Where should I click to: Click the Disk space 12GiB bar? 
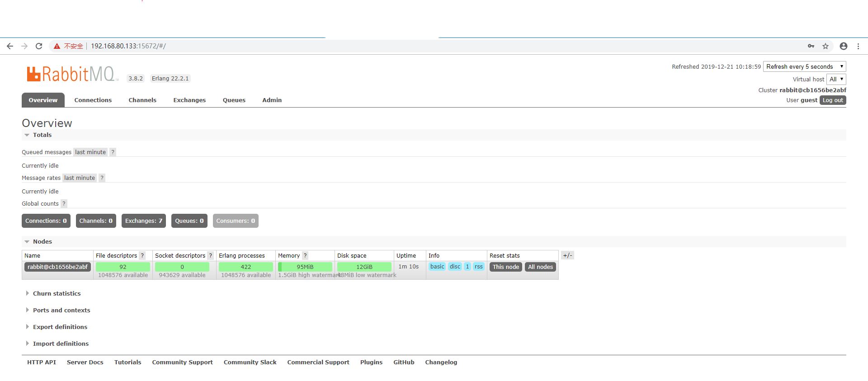coord(364,267)
